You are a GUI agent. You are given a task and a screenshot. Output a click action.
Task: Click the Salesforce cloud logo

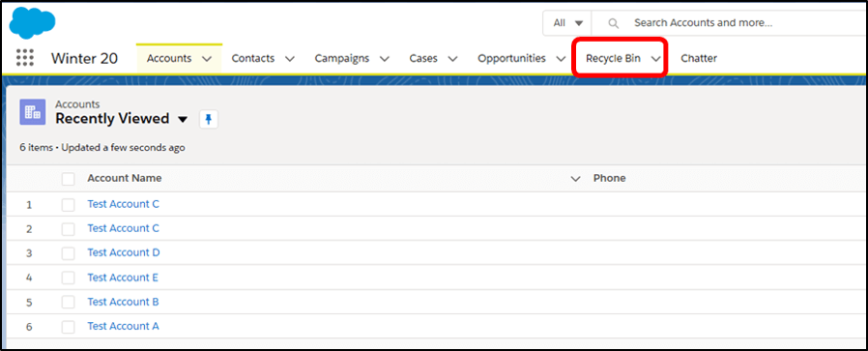33,22
